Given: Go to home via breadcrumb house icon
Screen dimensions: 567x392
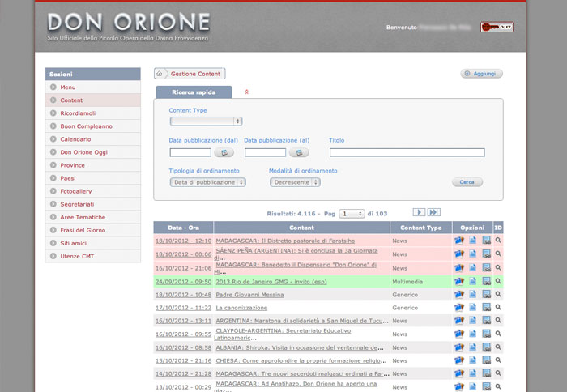Looking at the screenshot, I should click(159, 74).
